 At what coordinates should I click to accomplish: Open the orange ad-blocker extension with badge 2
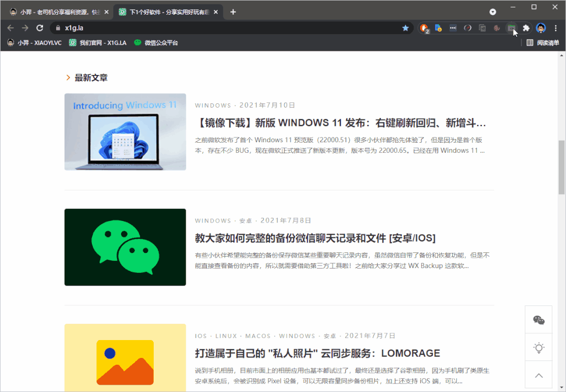424,28
